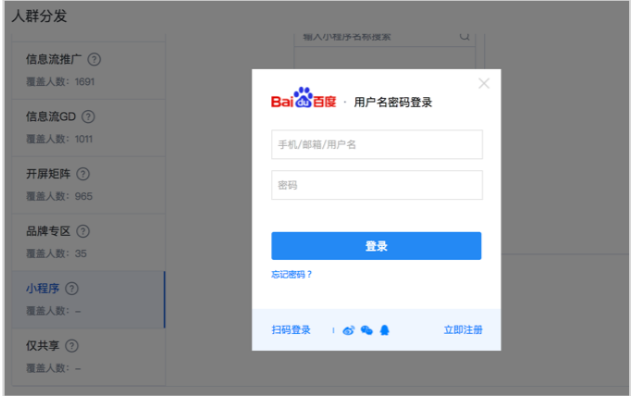632x396 pixels.
Task: Open the 立即注册 register link
Action: tap(463, 330)
